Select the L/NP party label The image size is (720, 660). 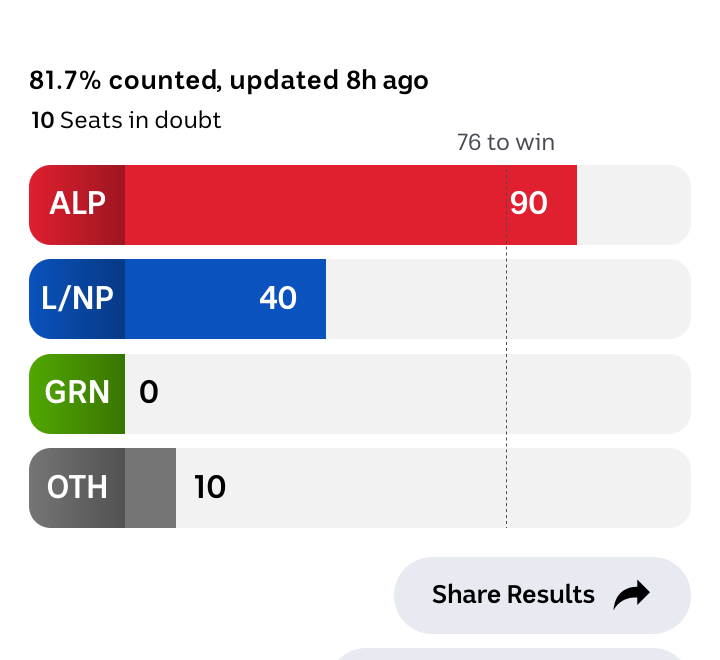[x=77, y=299]
